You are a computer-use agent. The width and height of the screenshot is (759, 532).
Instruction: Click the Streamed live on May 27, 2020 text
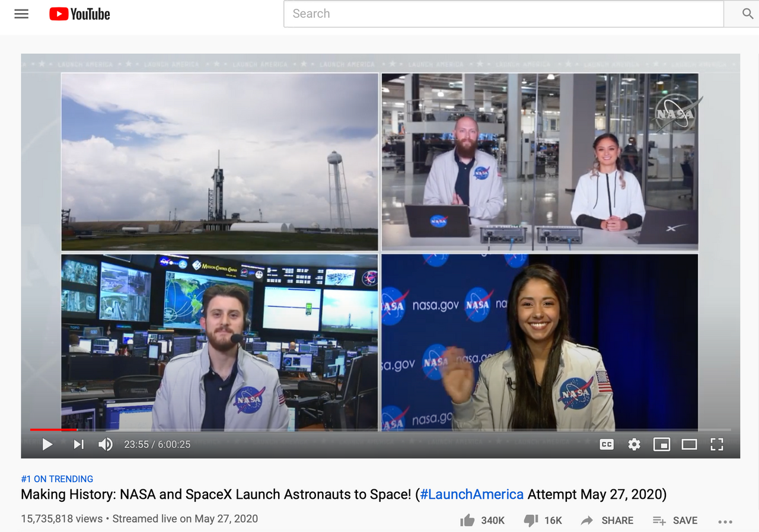tap(185, 518)
